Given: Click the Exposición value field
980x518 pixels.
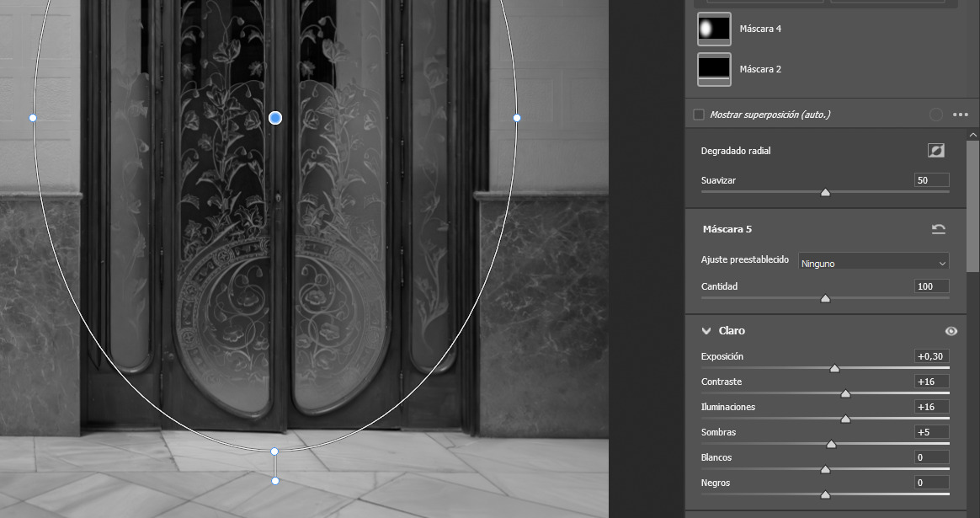Looking at the screenshot, I should [931, 356].
